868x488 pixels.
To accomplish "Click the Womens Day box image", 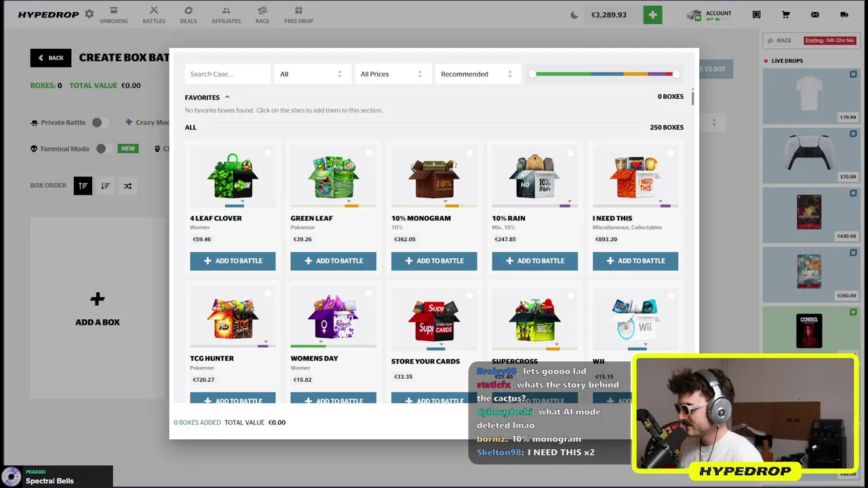I will point(333,317).
